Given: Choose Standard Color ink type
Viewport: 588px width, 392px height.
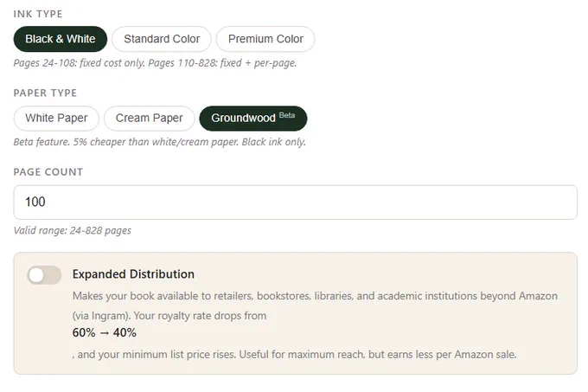Looking at the screenshot, I should (162, 39).
